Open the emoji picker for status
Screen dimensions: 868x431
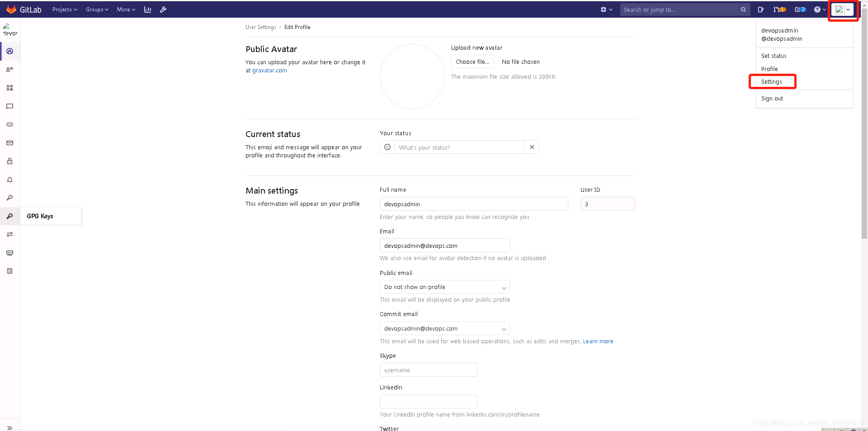pos(387,147)
